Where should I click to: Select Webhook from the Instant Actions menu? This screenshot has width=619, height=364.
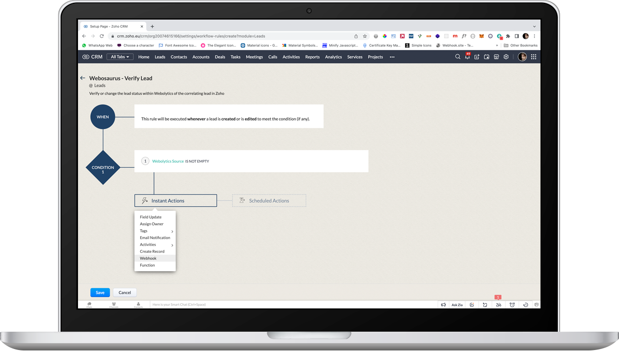coord(149,258)
